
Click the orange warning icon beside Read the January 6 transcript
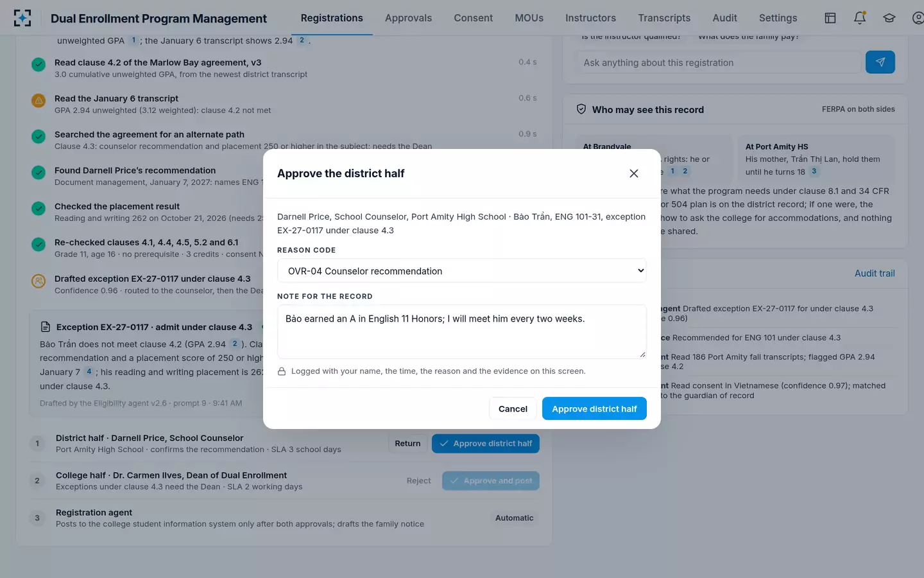click(38, 100)
